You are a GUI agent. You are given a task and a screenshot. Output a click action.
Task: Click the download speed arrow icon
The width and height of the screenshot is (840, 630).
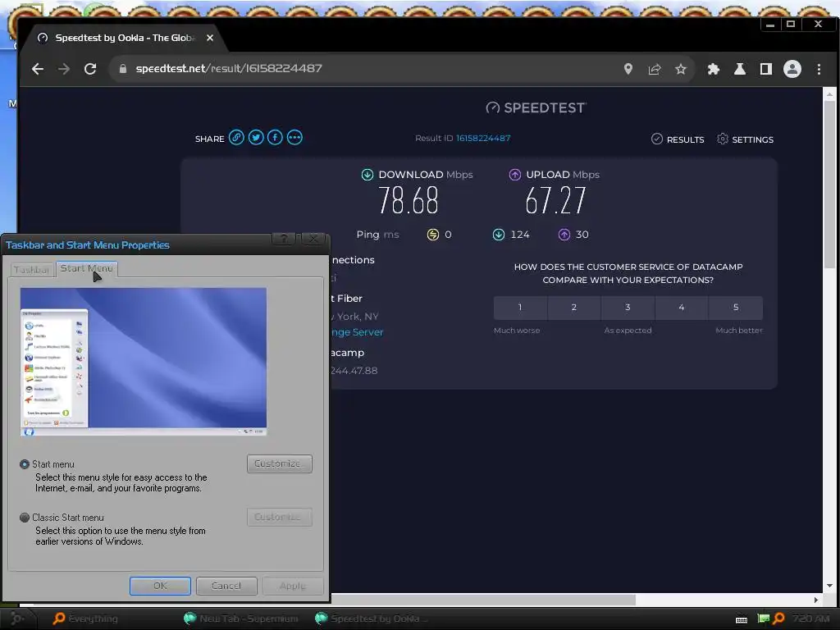(367, 175)
